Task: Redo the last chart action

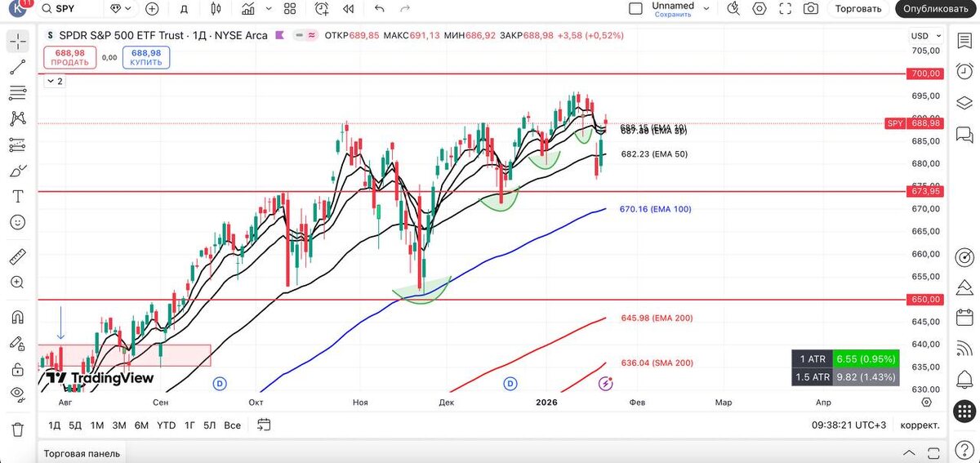Action: (x=405, y=9)
